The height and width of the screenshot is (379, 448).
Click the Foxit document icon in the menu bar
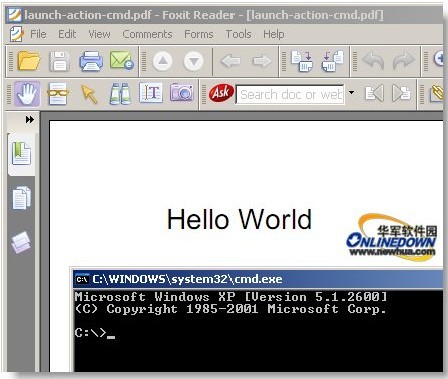17,34
